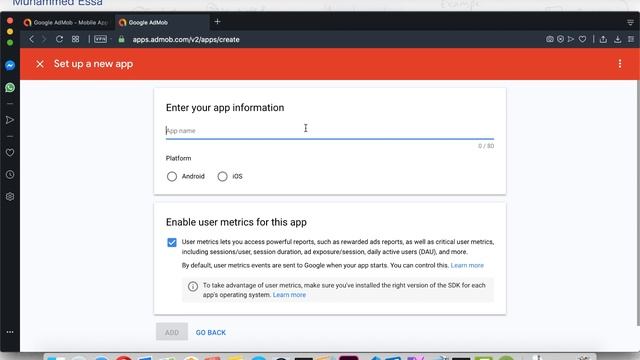The image size is (640, 360).
Task: Switch to Google AdMob - Mobile App tab
Action: tap(67, 22)
